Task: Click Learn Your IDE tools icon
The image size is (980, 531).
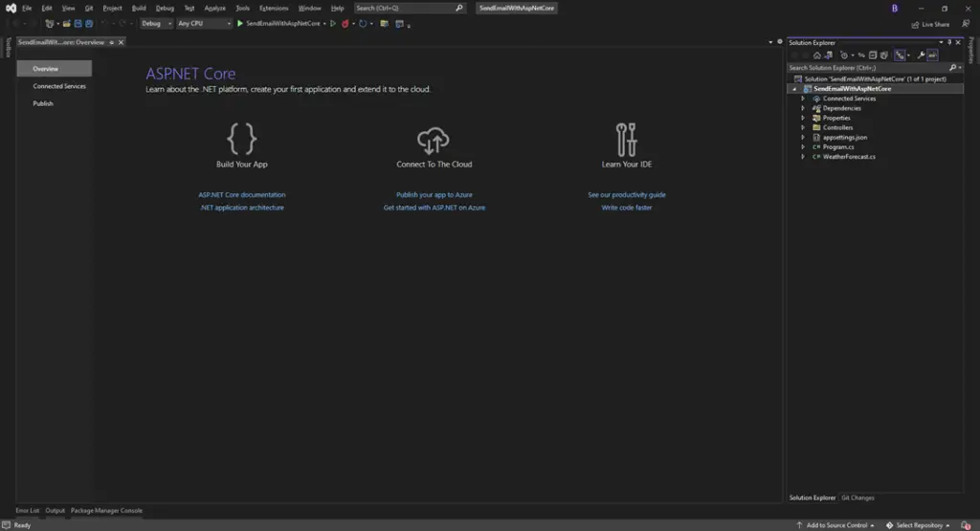Action: 626,139
